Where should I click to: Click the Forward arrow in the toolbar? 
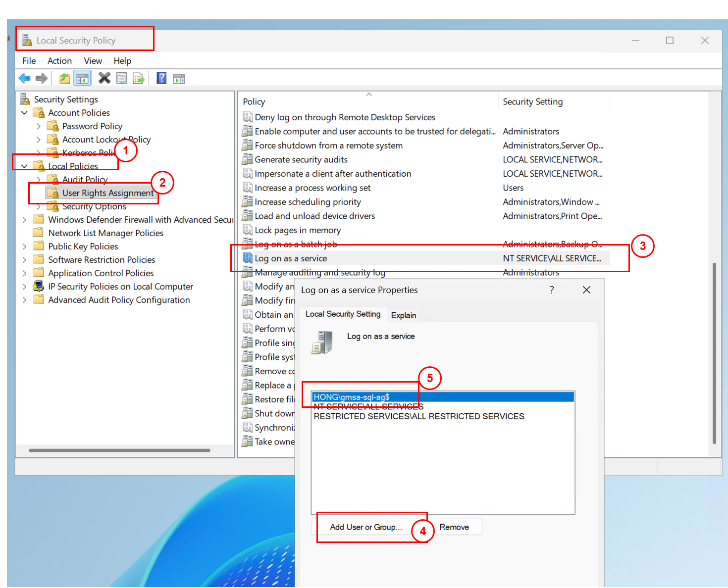[42, 78]
